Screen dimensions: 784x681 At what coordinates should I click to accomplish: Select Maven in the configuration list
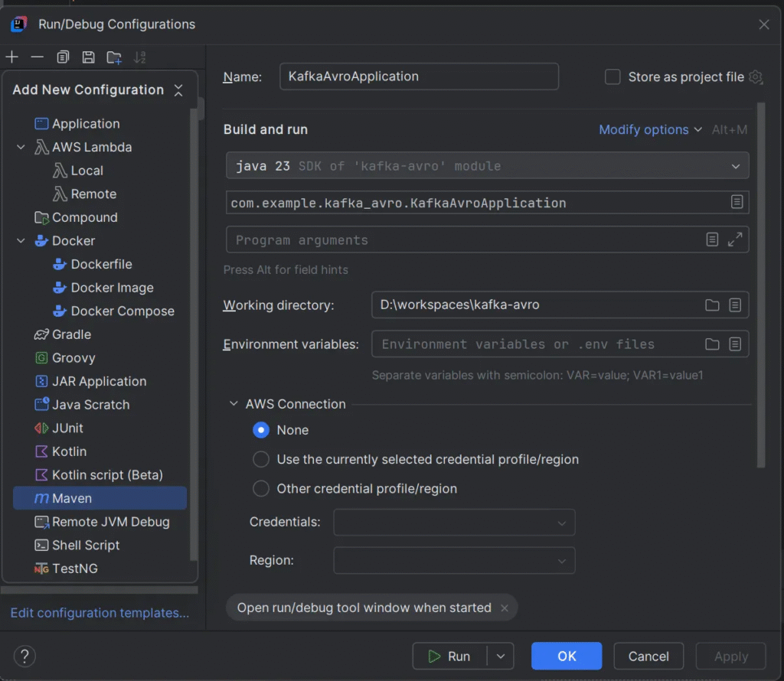[x=72, y=498]
